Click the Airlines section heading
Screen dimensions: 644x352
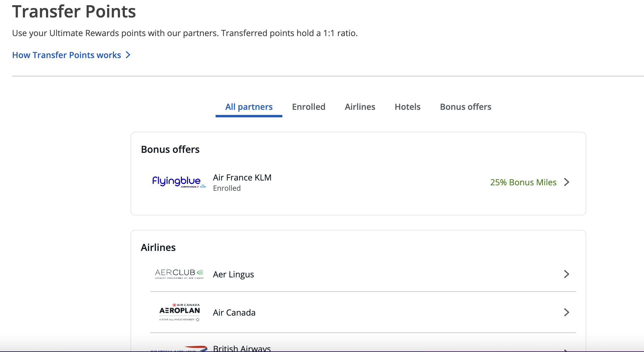(x=158, y=248)
